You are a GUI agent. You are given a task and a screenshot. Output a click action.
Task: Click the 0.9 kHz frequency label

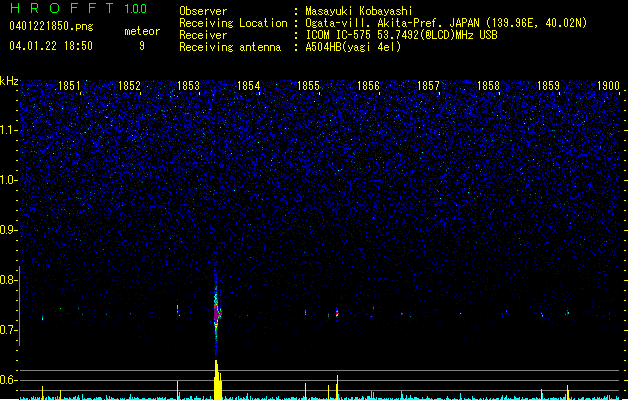click(9, 230)
